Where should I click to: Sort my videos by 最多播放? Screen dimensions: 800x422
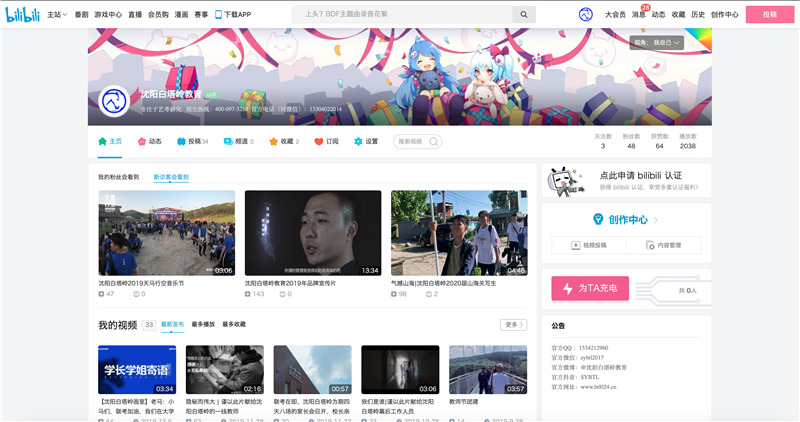click(203, 325)
